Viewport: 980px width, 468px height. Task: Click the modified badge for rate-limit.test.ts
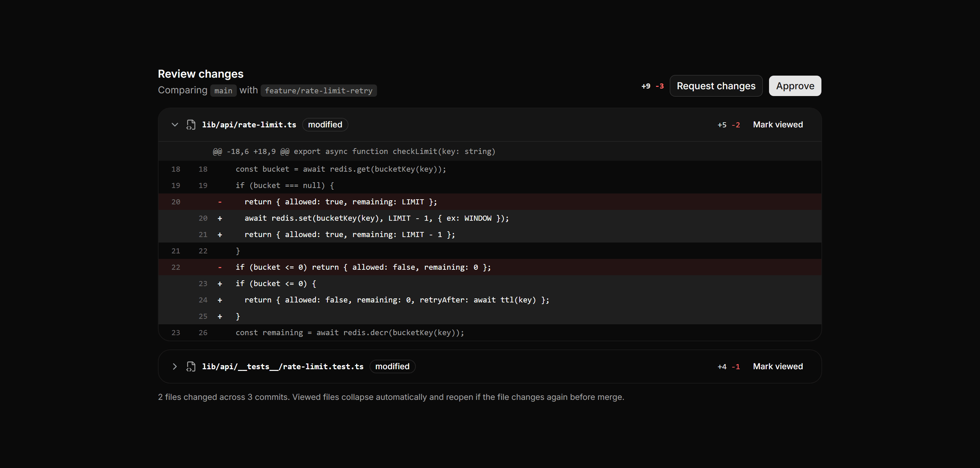[x=392, y=366]
